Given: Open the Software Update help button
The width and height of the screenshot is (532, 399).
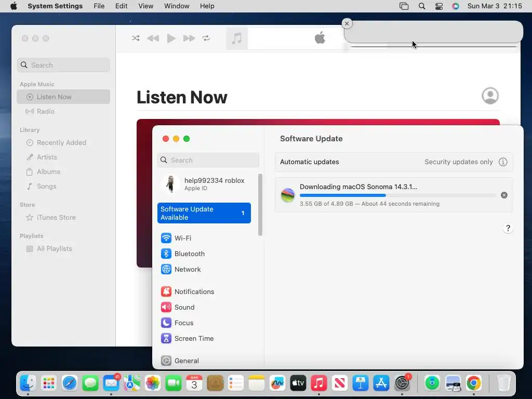Looking at the screenshot, I should click(508, 229).
